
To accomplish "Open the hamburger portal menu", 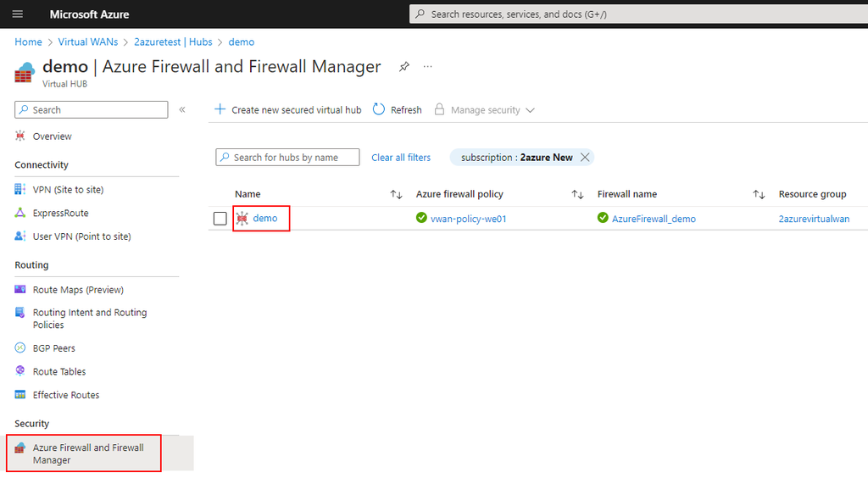I will [18, 14].
